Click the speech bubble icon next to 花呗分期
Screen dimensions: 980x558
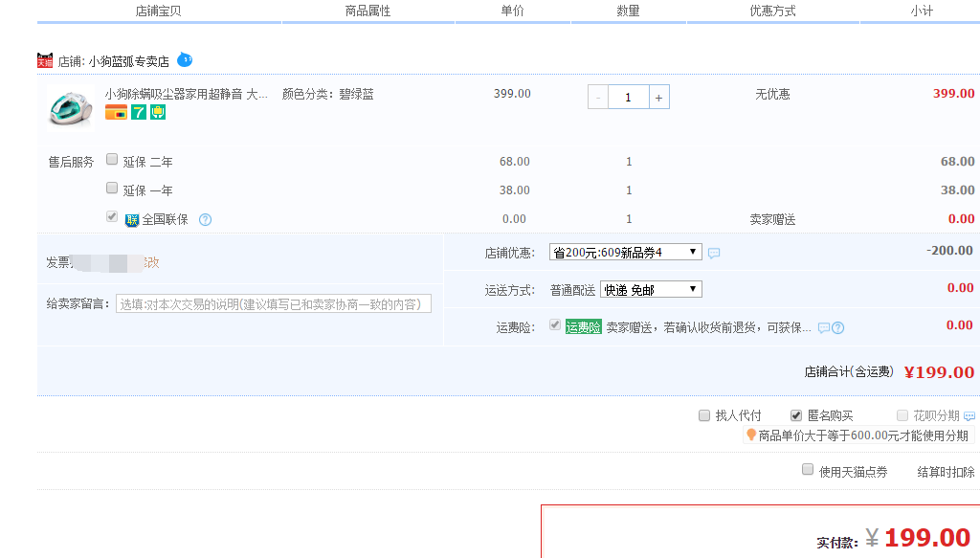(x=969, y=416)
